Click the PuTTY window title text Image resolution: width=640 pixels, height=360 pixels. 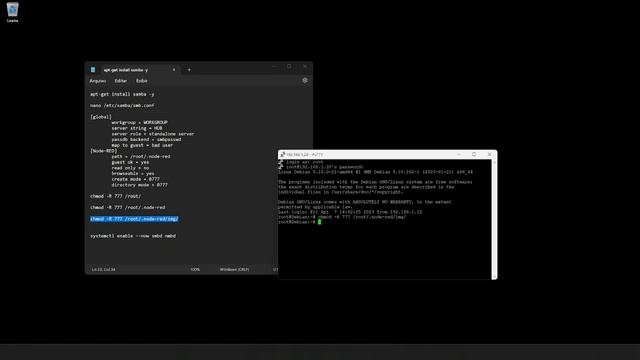pyautogui.click(x=304, y=155)
